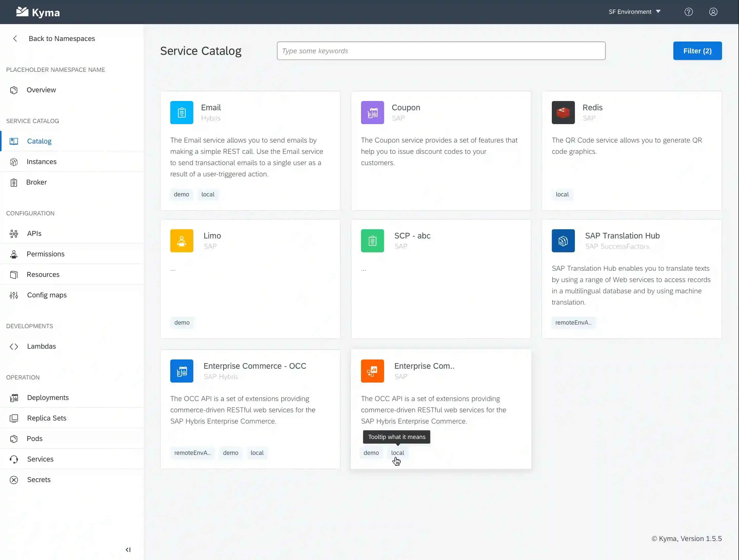
Task: Click the Redis service icon
Action: pyautogui.click(x=563, y=113)
